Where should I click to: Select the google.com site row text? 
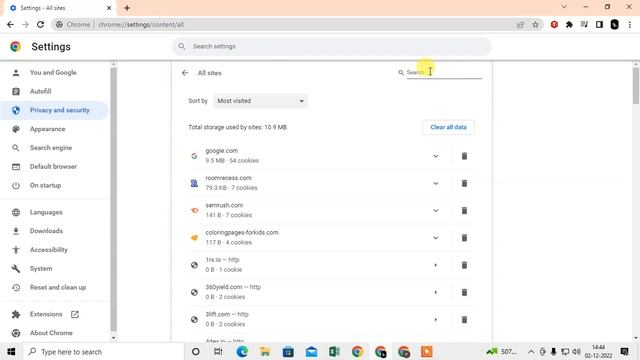point(222,151)
